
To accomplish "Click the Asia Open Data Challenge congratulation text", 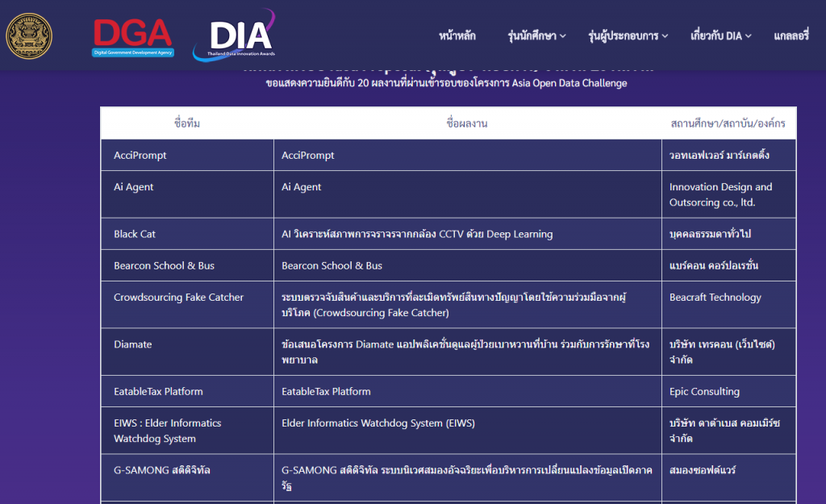I will tap(447, 83).
